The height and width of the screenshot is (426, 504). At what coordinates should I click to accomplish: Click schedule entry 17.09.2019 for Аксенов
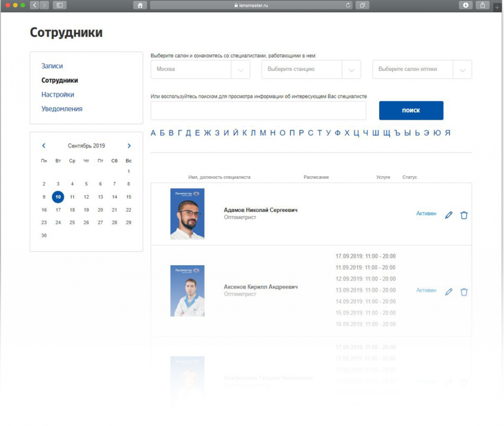(x=366, y=256)
